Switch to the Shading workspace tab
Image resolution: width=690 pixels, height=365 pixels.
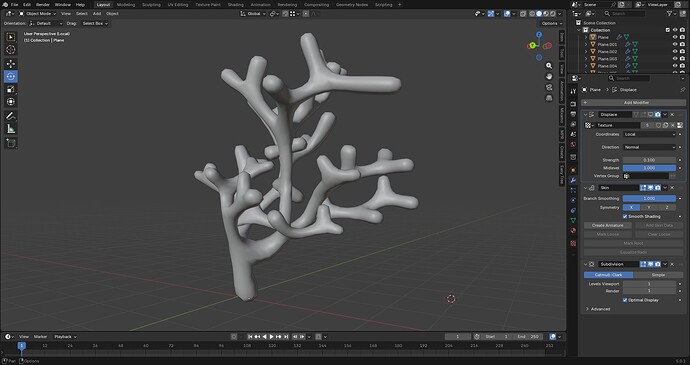[x=235, y=4]
